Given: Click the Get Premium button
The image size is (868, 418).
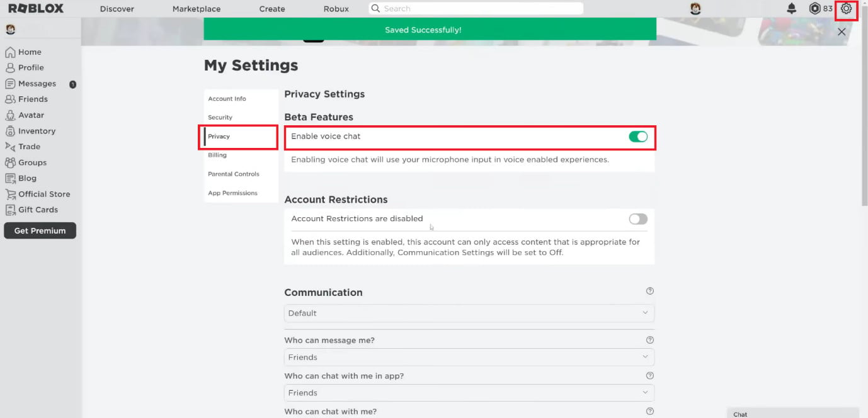Looking at the screenshot, I should tap(40, 230).
